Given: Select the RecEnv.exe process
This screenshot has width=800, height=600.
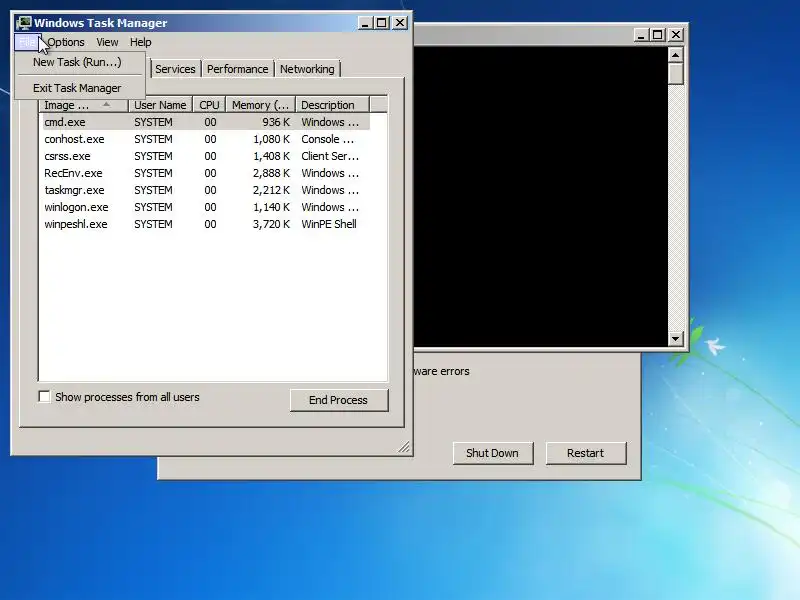Looking at the screenshot, I should (x=205, y=173).
